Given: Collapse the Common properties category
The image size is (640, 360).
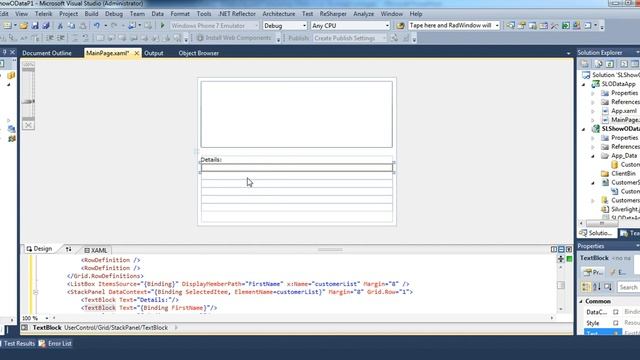Looking at the screenshot, I should [x=581, y=301].
